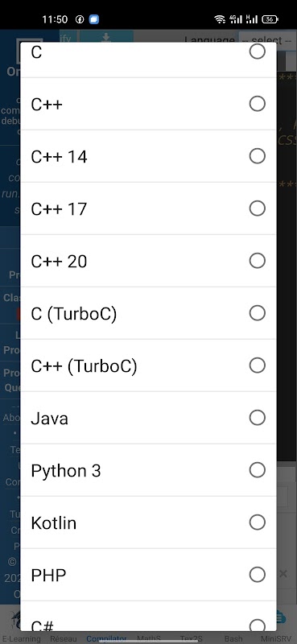Select C++ 20 radio option
297x644 pixels.
click(x=257, y=260)
